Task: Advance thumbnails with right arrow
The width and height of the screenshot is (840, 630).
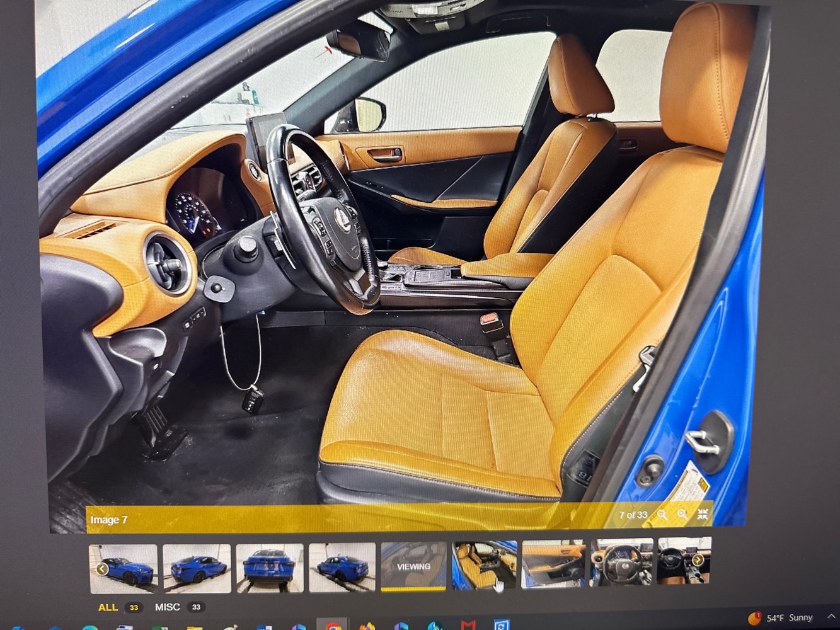Action: click(698, 559)
